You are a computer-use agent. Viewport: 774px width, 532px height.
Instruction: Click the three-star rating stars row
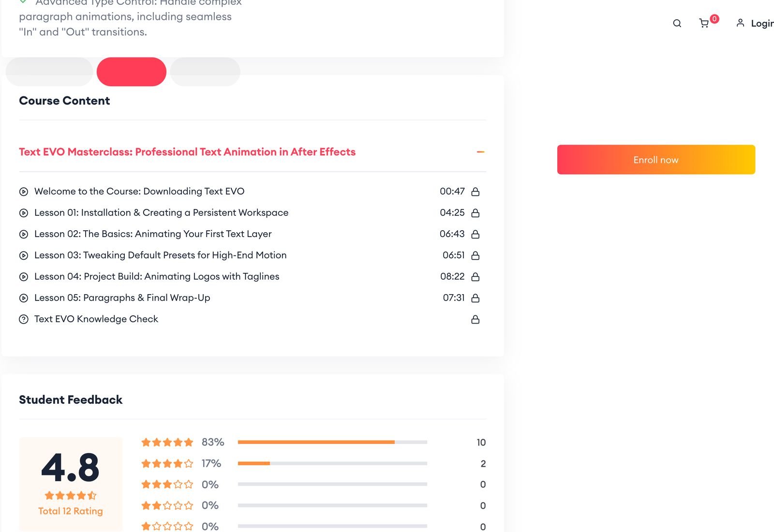pyautogui.click(x=167, y=484)
